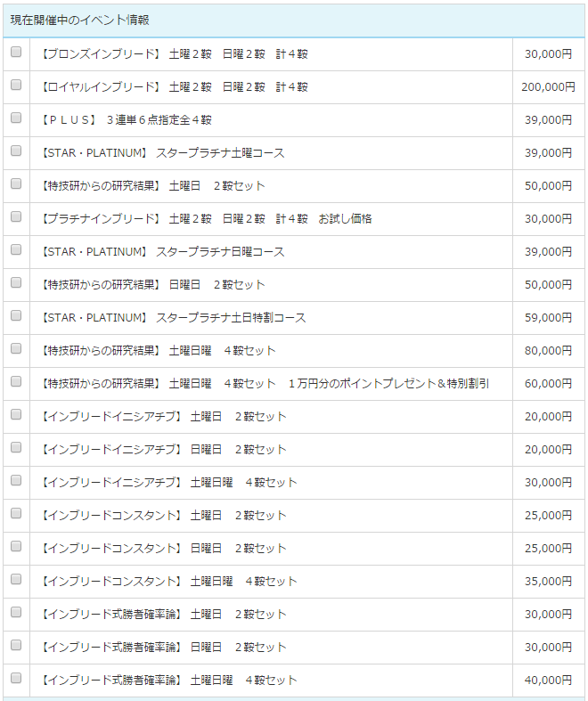Check 特技研からの研究結果 土曜日 2鞍セット box
Viewport: 588px width, 701px height.
tap(16, 183)
